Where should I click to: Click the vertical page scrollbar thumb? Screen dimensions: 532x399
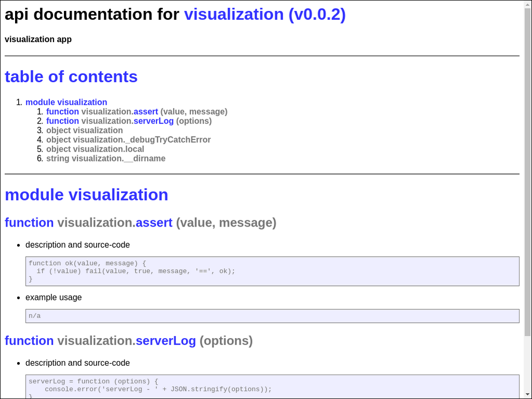528,171
